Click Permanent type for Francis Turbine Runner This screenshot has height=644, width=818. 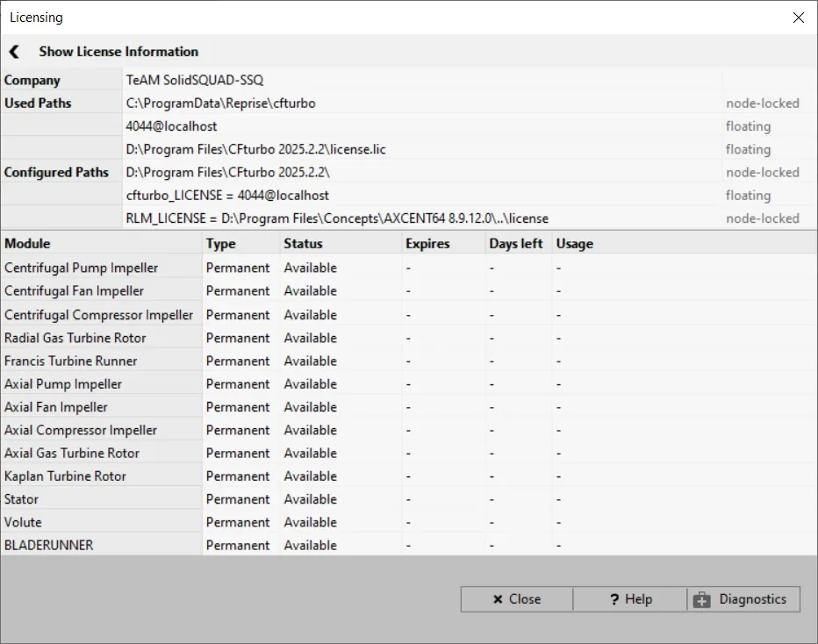pos(238,361)
